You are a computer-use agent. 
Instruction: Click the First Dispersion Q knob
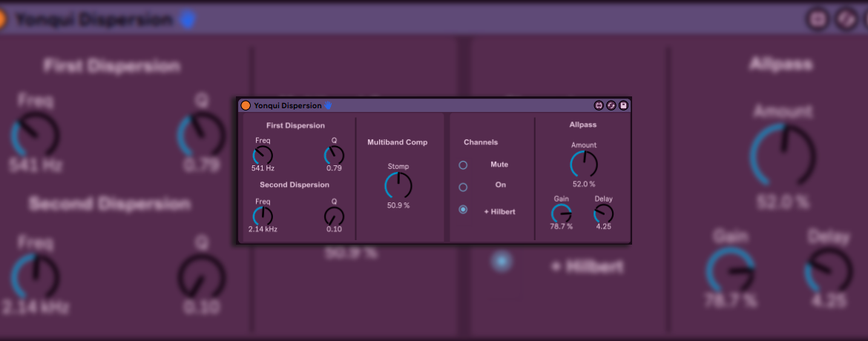click(334, 156)
